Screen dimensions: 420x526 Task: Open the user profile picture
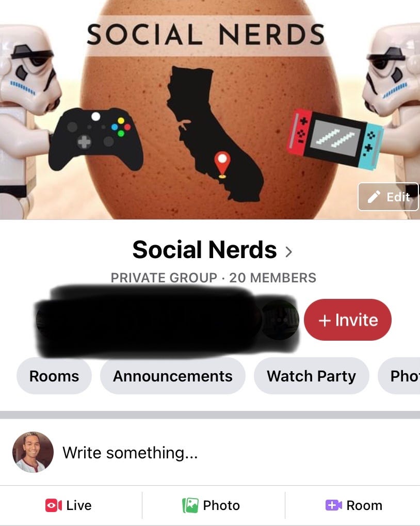click(x=33, y=452)
